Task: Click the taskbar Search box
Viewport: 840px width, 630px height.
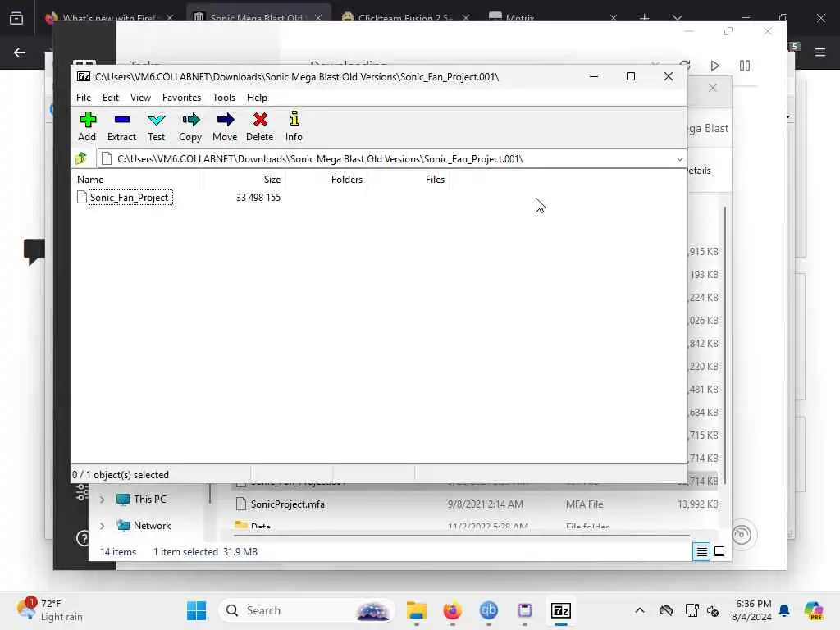Action: click(307, 610)
